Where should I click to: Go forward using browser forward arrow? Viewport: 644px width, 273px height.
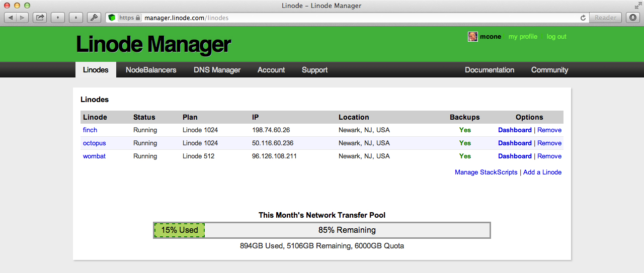click(23, 18)
